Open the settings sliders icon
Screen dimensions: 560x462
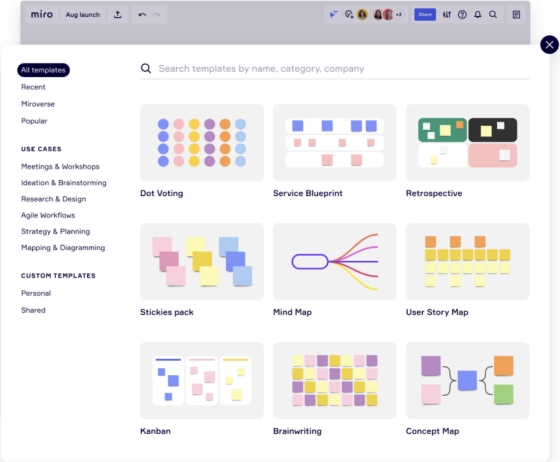[x=447, y=15]
